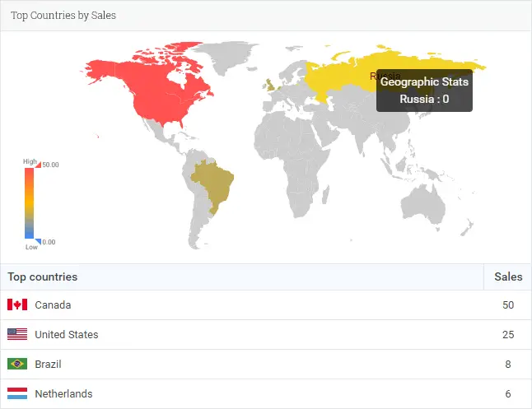Viewport: 532px width, 409px height.
Task: Select the red High marker triangle on legend
Action: (38, 165)
